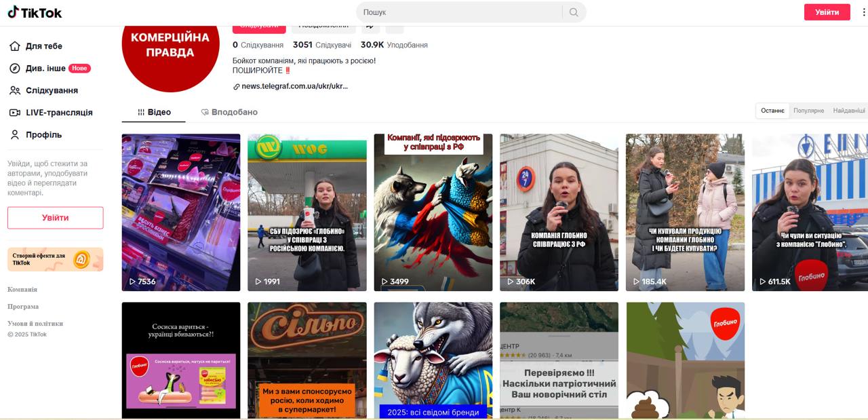Screen dimensions: 868x420
Task: Open the Для тебе home feed
Action: (x=43, y=46)
